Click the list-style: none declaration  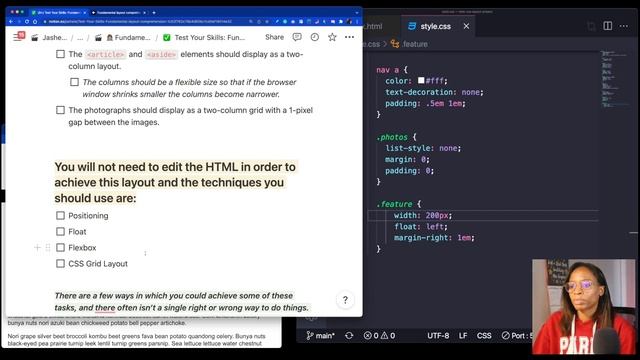pos(423,148)
